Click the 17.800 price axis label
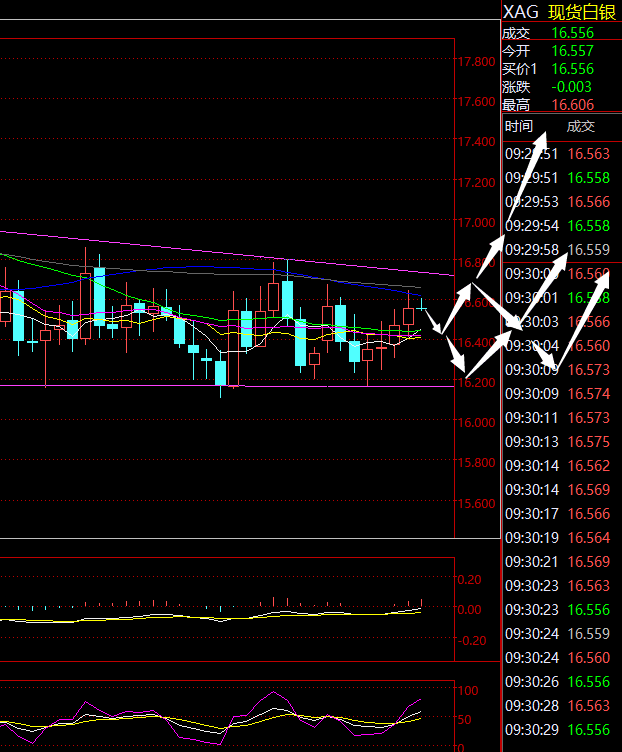Screen dimensions: 622x752 click(475, 62)
